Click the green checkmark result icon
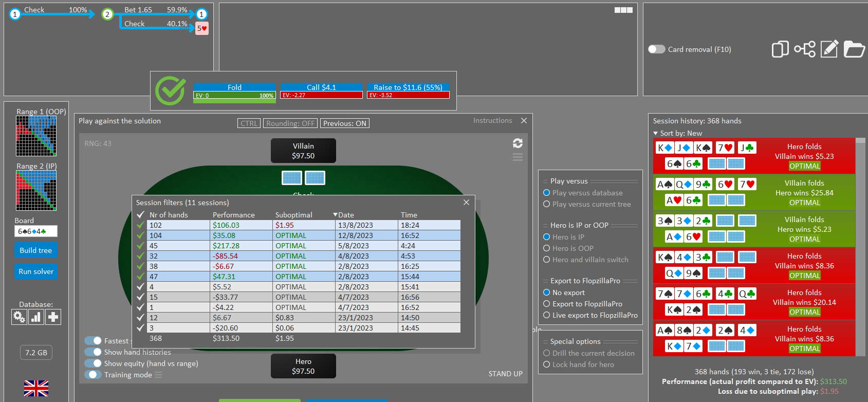This screenshot has width=868, height=402. [x=170, y=91]
